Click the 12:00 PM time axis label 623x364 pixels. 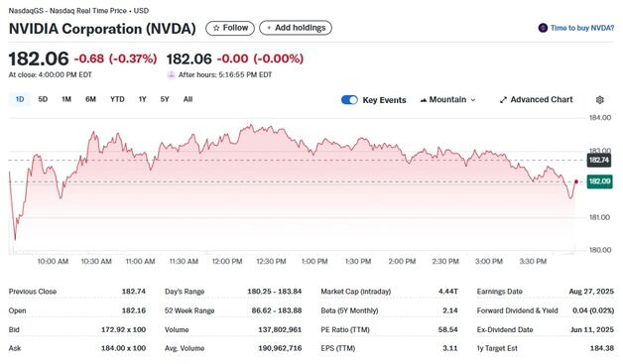point(227,262)
